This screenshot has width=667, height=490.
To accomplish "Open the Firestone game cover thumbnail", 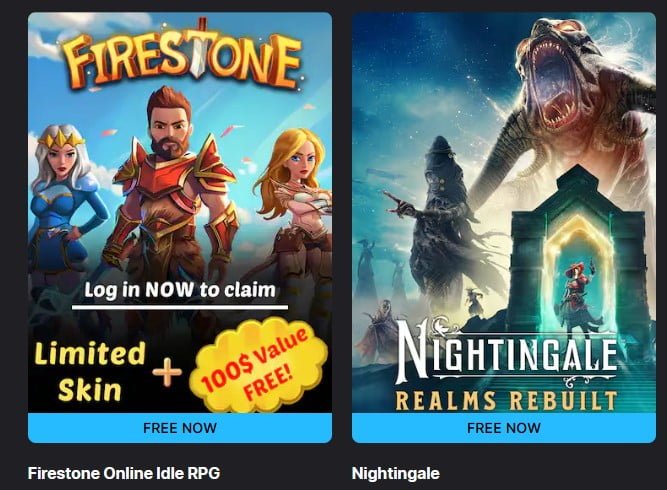I will point(180,213).
